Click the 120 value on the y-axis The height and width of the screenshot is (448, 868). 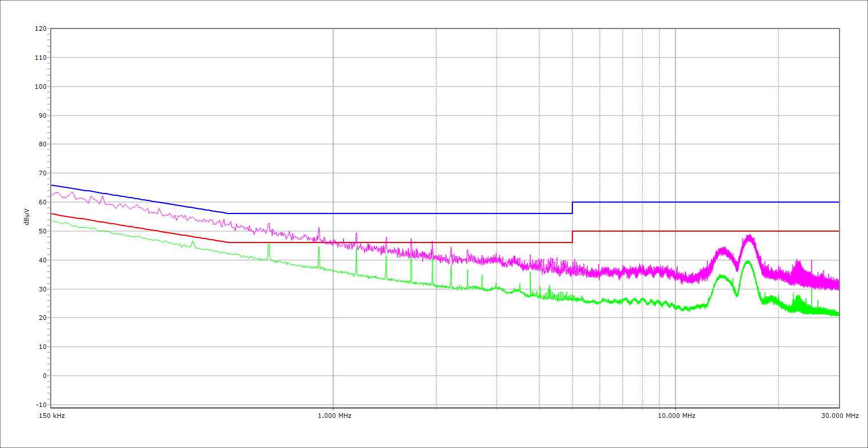(x=40, y=29)
